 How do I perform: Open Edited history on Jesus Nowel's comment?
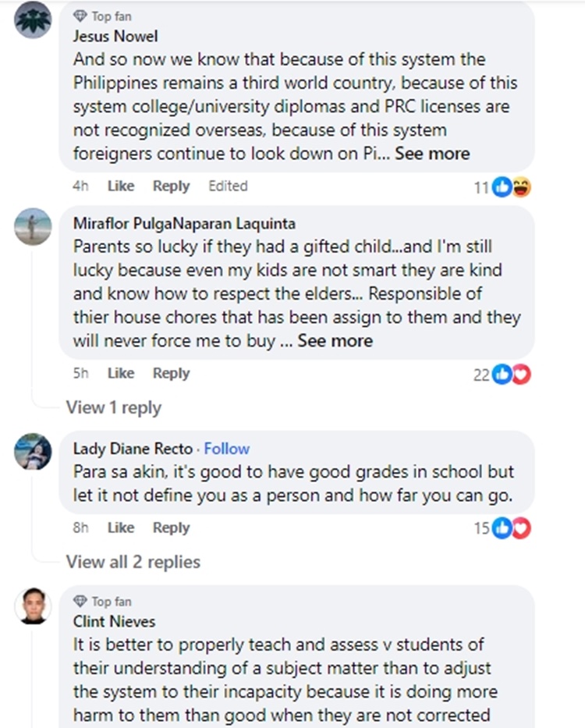pyautogui.click(x=228, y=186)
